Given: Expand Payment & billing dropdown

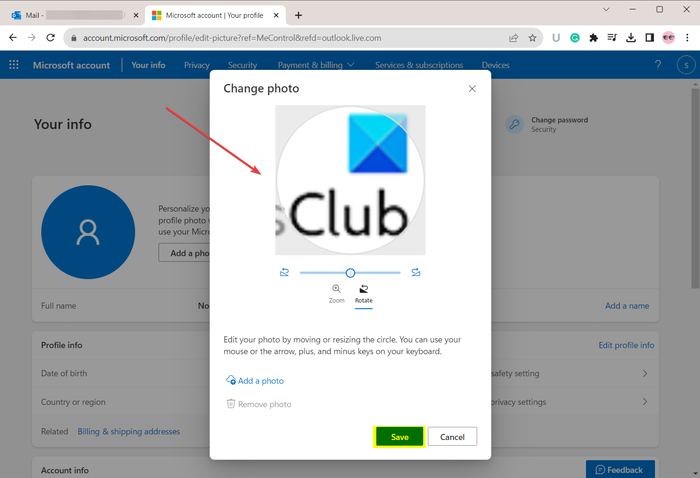Looking at the screenshot, I should (x=316, y=65).
